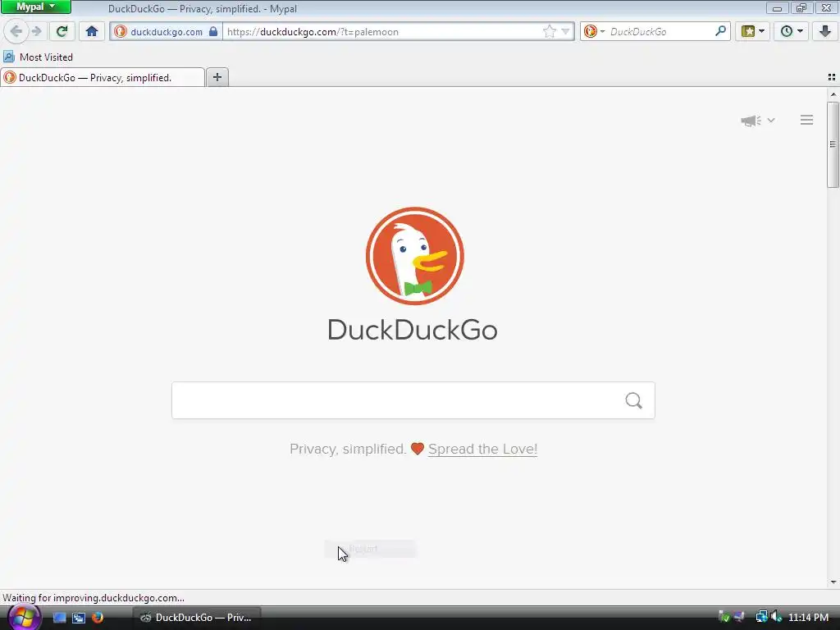Click the scrollbar up arrow
840x630 pixels.
833,94
